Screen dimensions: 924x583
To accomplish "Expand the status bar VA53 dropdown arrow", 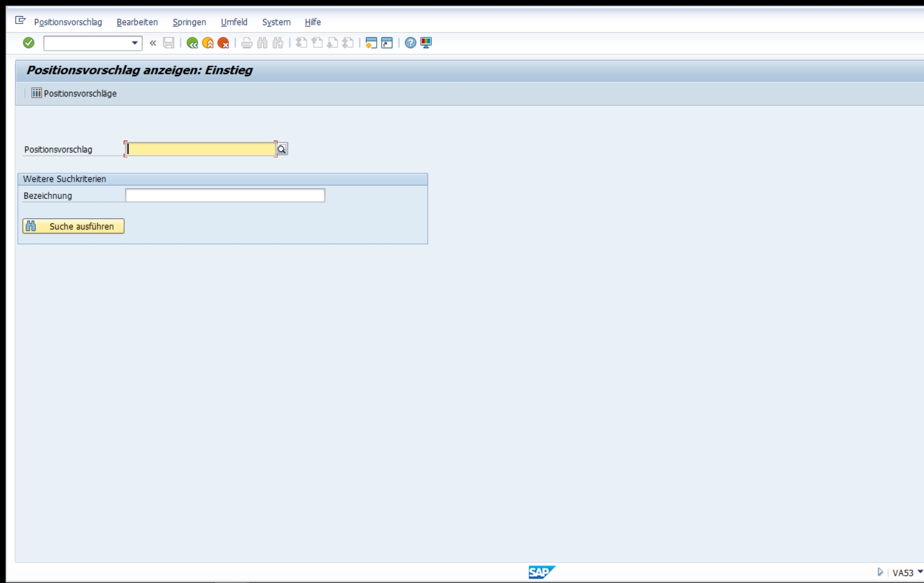I will click(x=920, y=572).
